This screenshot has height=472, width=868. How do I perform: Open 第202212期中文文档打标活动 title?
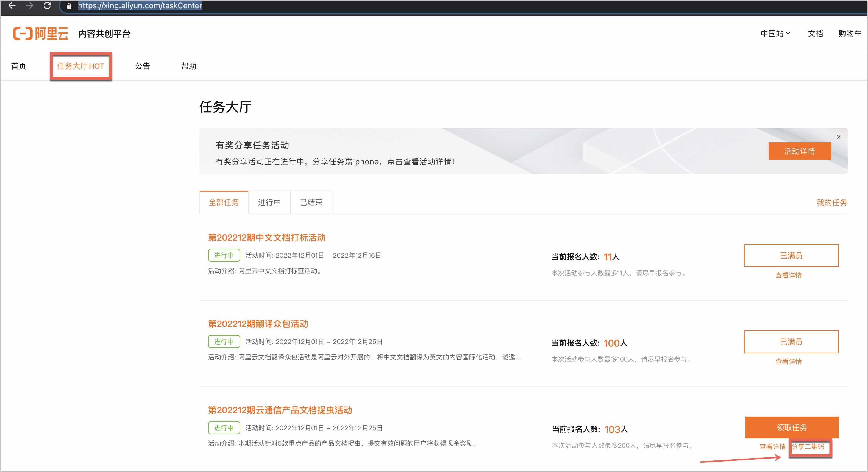pyautogui.click(x=266, y=237)
